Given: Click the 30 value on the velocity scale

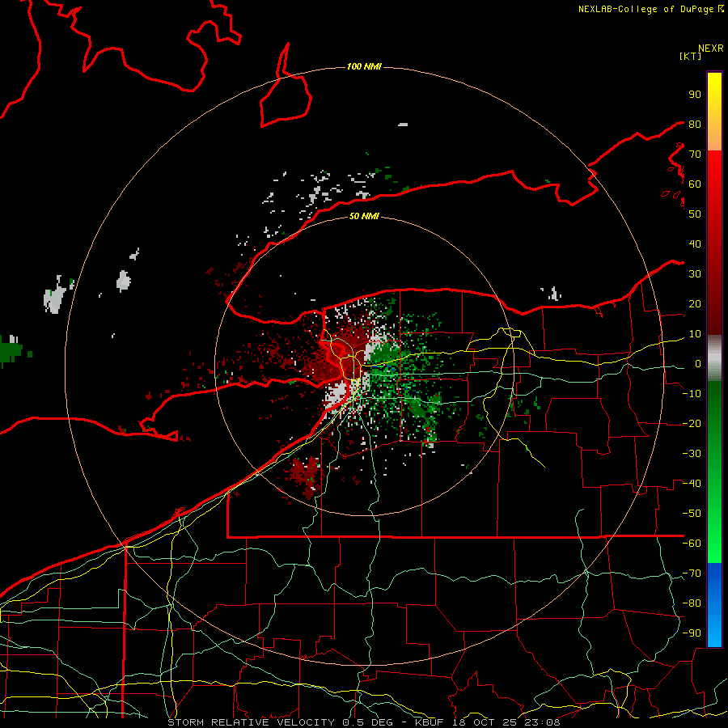Looking at the screenshot, I should click(x=695, y=274).
